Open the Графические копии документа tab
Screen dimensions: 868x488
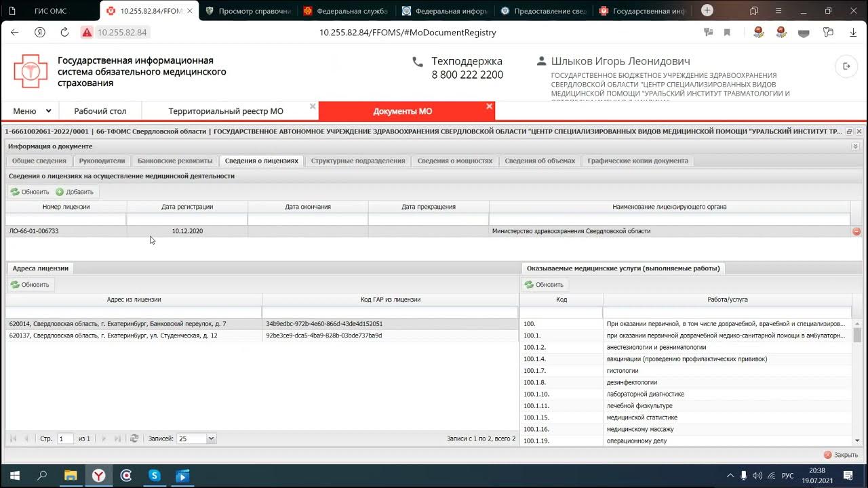[x=637, y=161]
